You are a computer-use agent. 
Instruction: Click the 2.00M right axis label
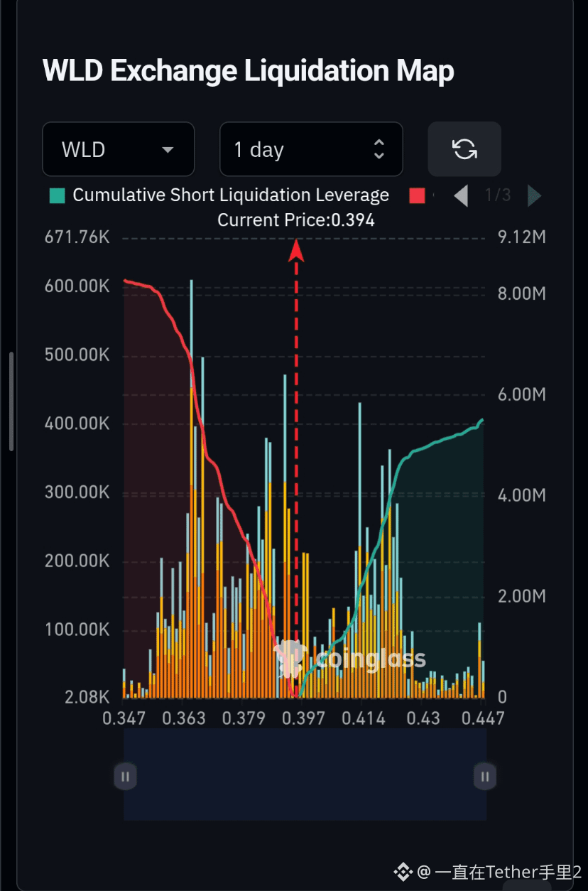[x=522, y=595]
